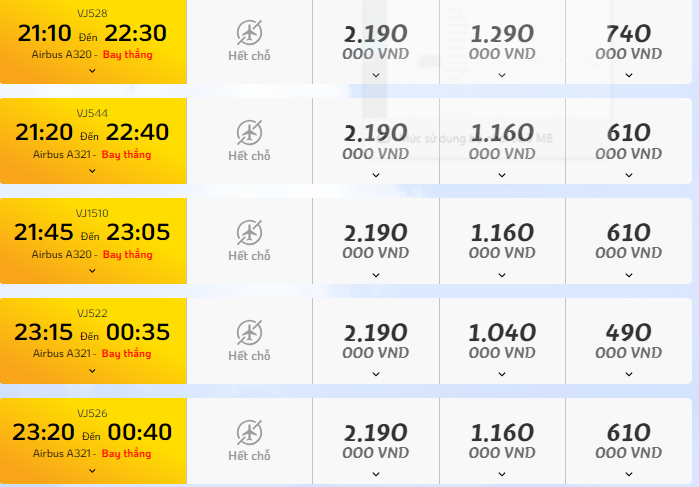
Task: Expand flight details chevron for VJ526
Action: tap(92, 470)
